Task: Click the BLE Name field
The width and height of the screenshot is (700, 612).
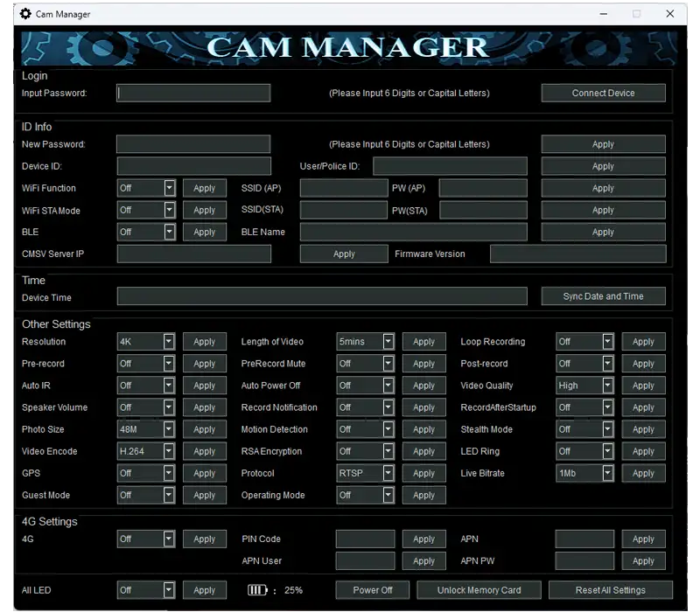Action: point(413,232)
